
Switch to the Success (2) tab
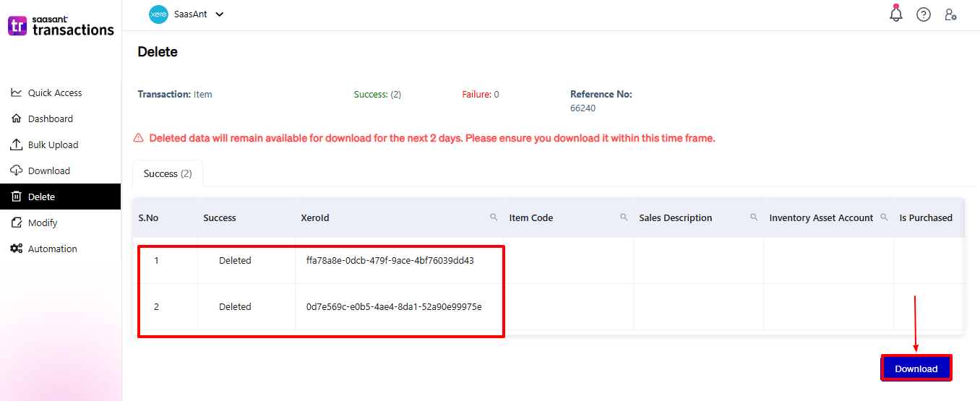(x=168, y=173)
